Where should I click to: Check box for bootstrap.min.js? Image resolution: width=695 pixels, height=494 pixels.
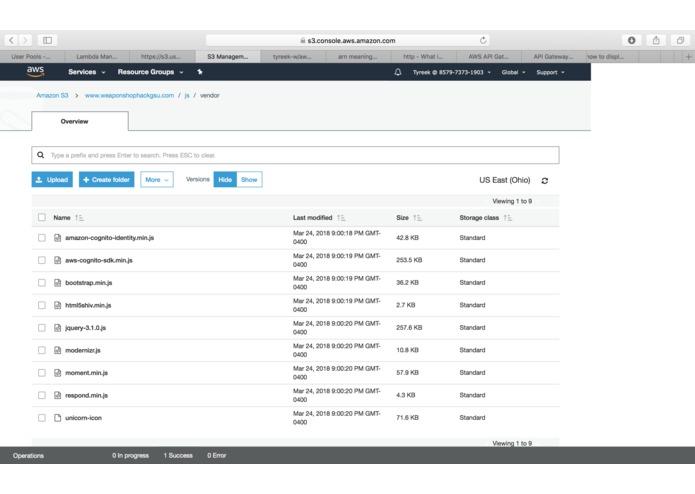click(42, 283)
